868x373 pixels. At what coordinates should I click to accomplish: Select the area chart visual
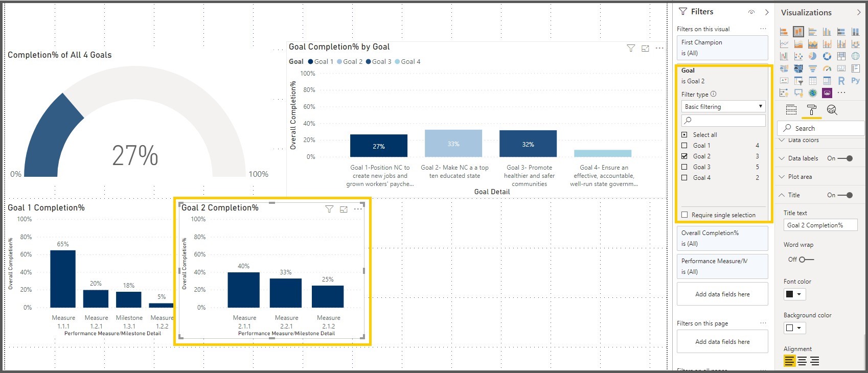pos(798,44)
